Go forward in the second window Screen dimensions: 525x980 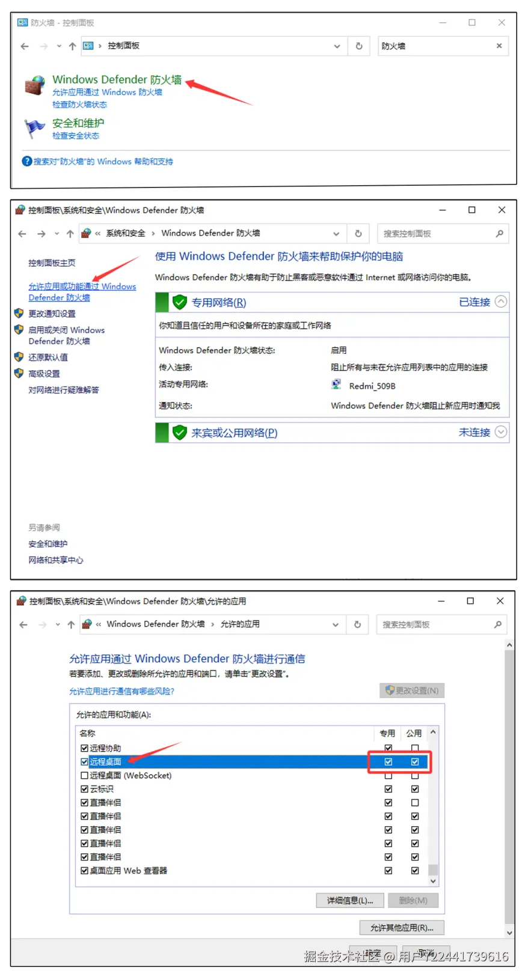(41, 234)
